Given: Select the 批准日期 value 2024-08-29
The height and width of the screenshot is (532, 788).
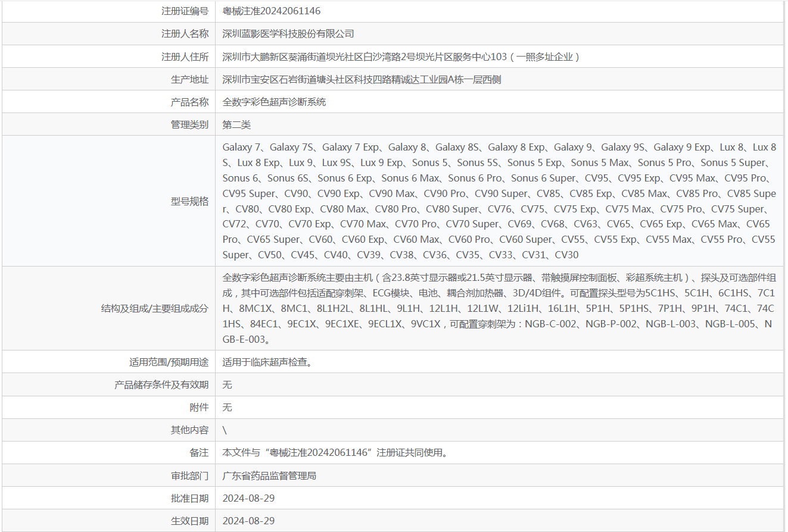Looking at the screenshot, I should pyautogui.click(x=249, y=498).
